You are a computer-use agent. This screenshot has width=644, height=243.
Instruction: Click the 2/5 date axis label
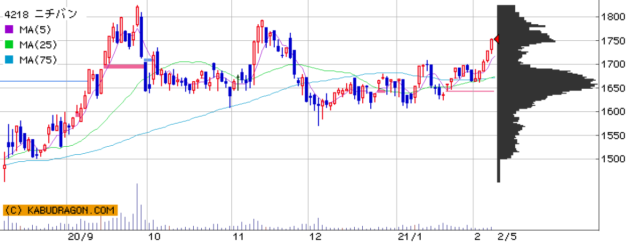507,237
